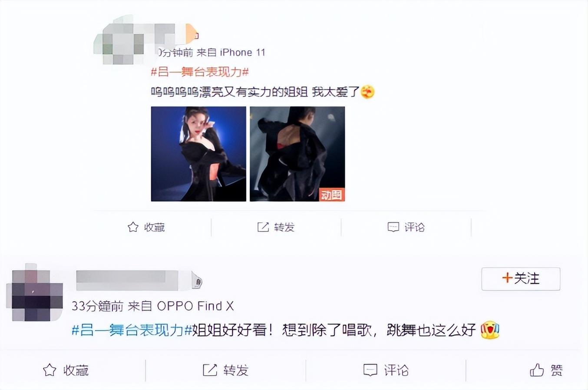Viewport: 588px width, 390px height.
Task: Click the comment bubble icon in lower post's 评论
Action: (x=370, y=370)
